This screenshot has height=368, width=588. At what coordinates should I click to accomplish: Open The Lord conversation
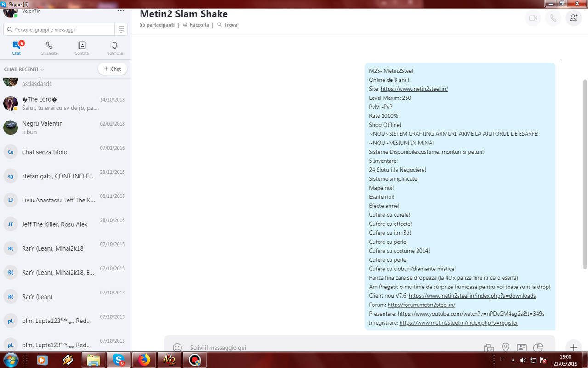click(x=65, y=103)
